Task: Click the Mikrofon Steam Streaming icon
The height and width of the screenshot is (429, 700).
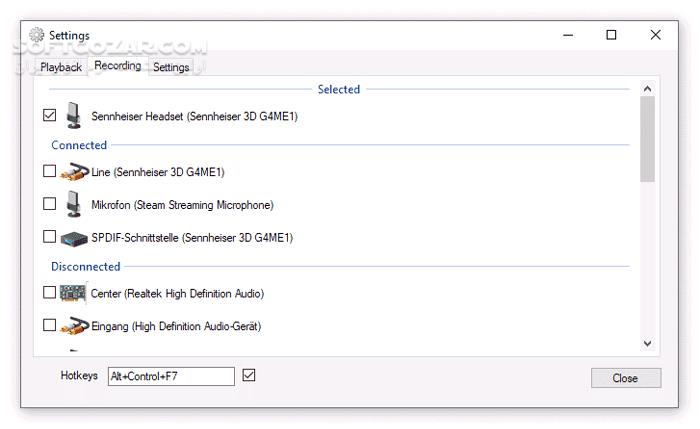Action: click(x=73, y=204)
